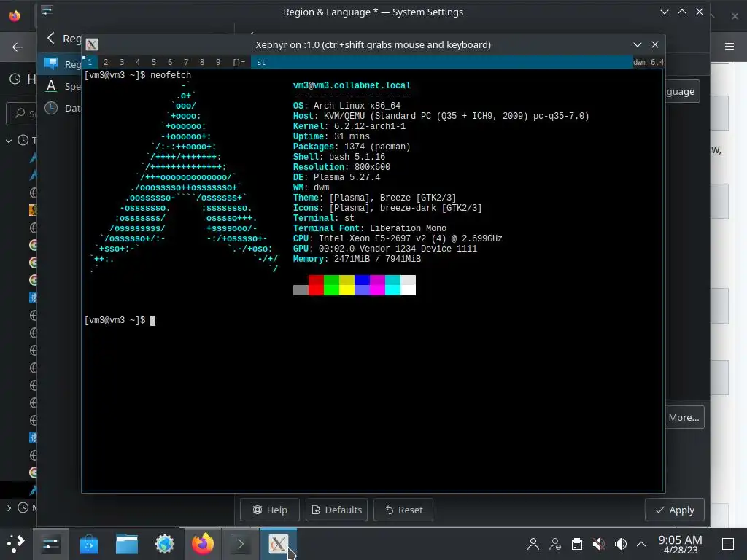The image size is (747, 560).
Task: Click the 'Memory: 2471MiB / 7941MiB' line
Action: tap(357, 259)
